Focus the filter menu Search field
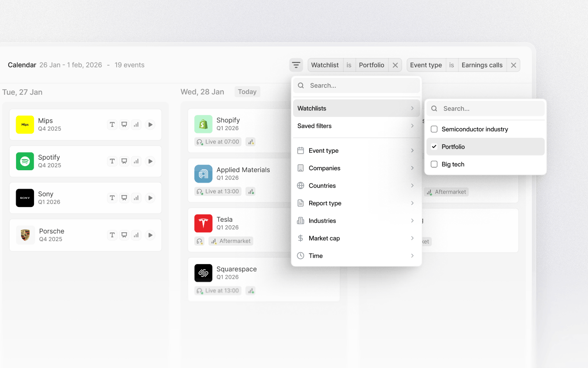Image resolution: width=588 pixels, height=368 pixels. click(356, 86)
